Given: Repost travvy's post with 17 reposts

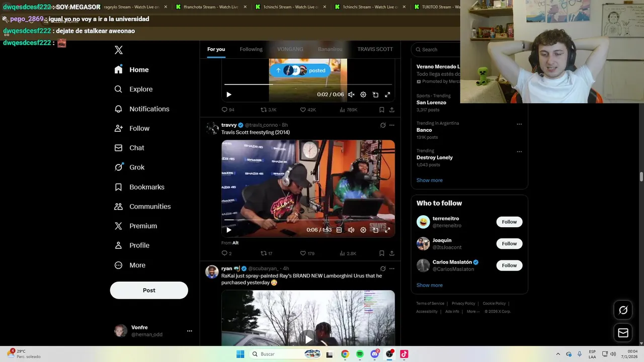Looking at the screenshot, I should pos(267,253).
